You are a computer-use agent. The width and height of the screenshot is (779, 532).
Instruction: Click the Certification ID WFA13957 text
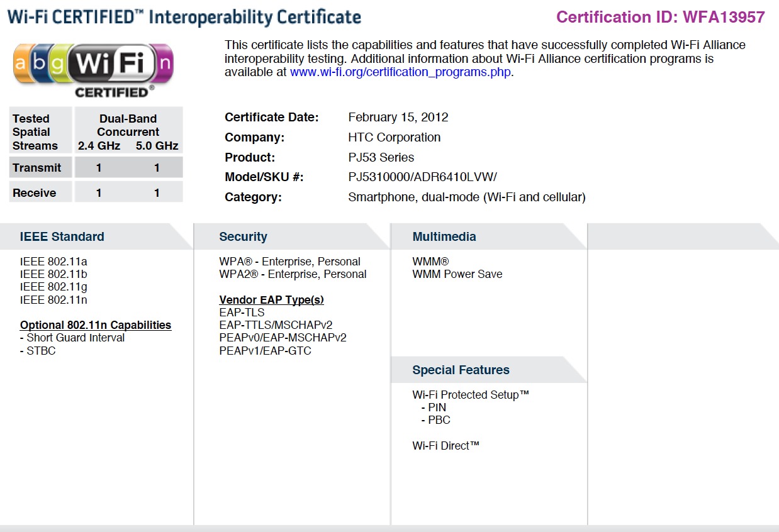tap(660, 17)
